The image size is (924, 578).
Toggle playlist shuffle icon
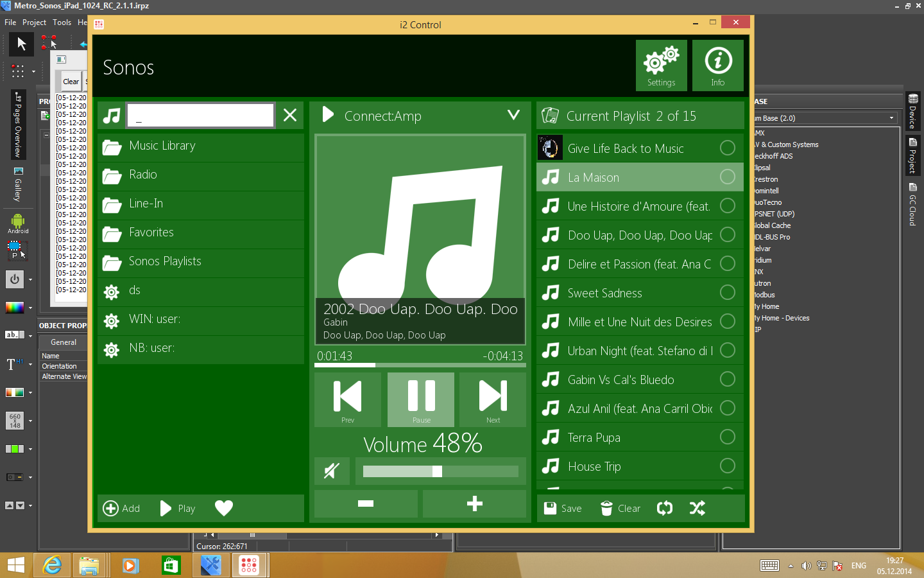[697, 508]
